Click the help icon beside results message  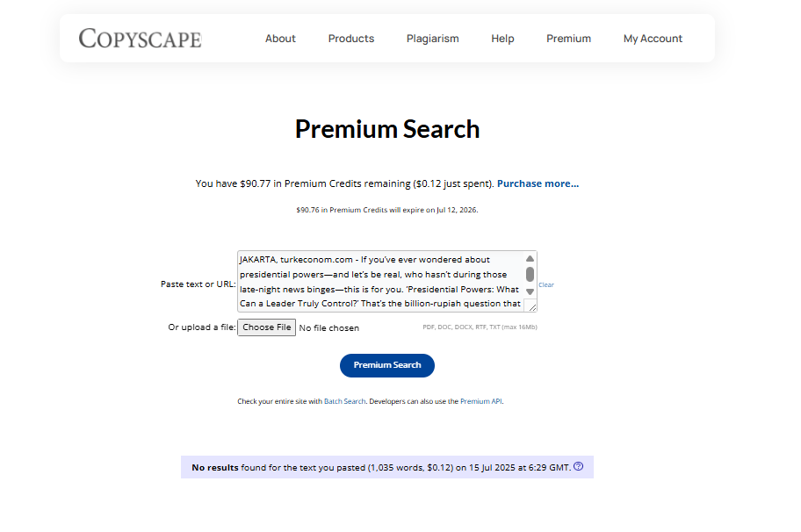point(578,466)
